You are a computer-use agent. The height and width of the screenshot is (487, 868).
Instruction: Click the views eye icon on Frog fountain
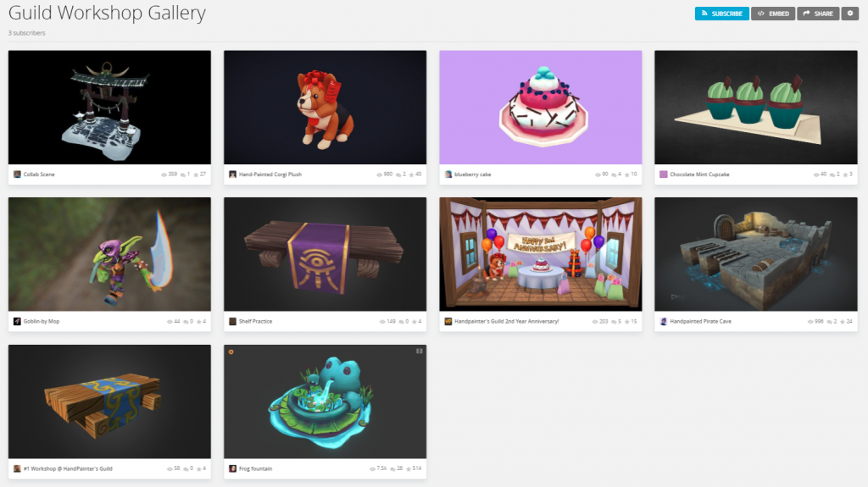(373, 468)
